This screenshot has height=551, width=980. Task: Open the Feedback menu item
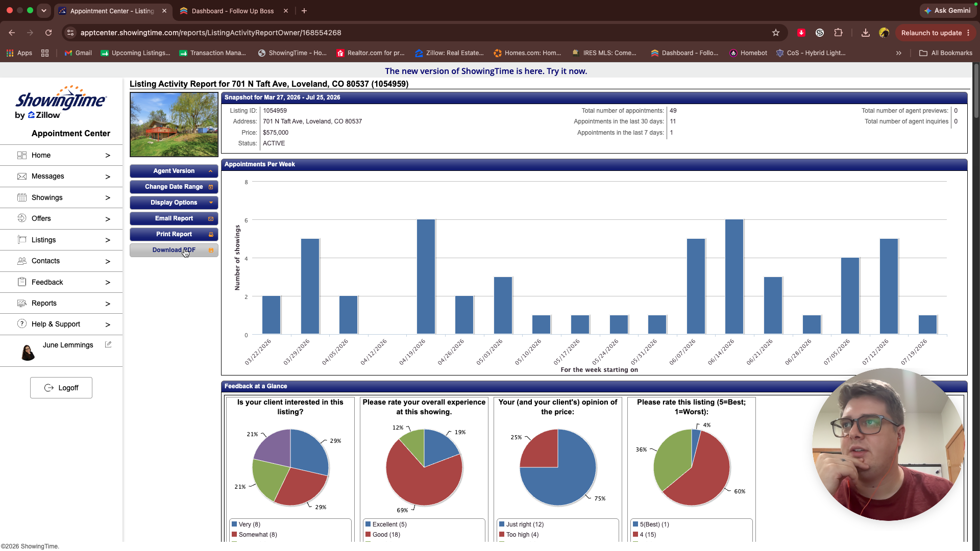pos(61,282)
